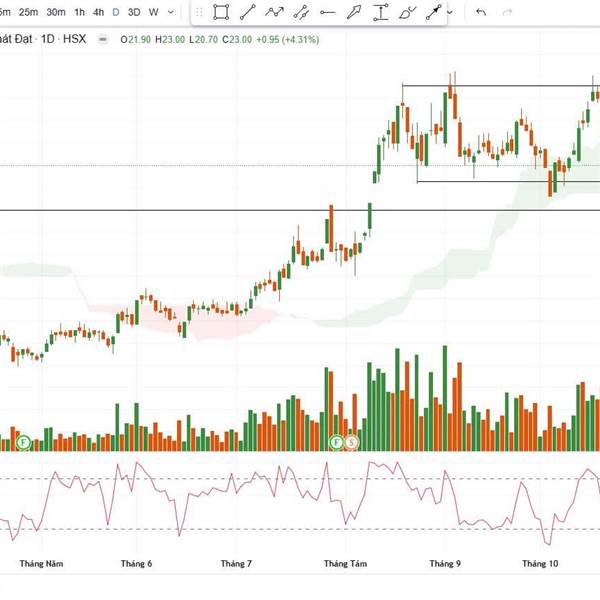Image resolution: width=600 pixels, height=600 pixels.
Task: Select the D daily timeframe
Action: click(x=116, y=12)
